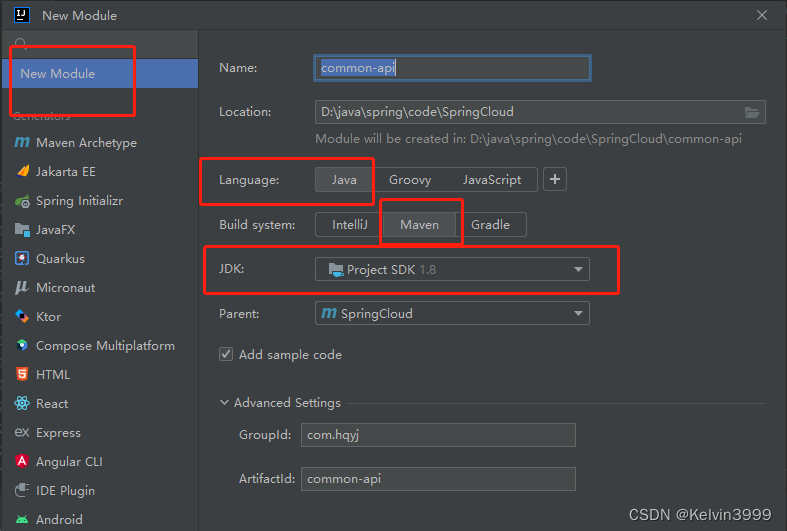Image resolution: width=787 pixels, height=531 pixels.
Task: Click the IntelliJ IDEA logo in title bar
Action: click(22, 15)
